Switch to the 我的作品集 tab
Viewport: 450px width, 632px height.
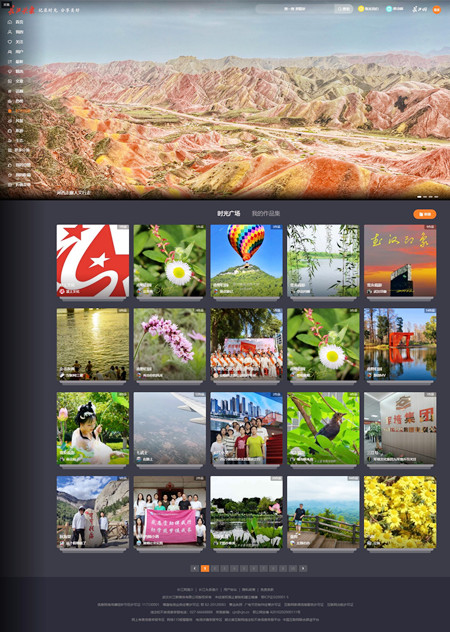point(266,213)
